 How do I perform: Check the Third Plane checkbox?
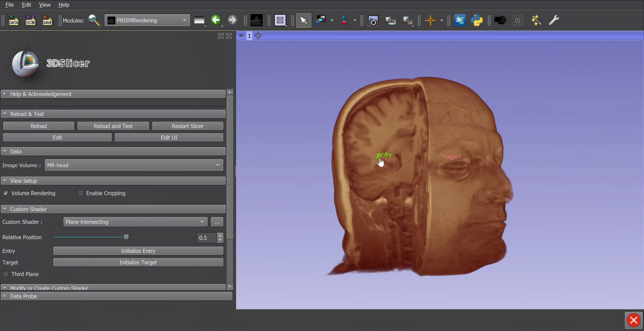(x=6, y=274)
